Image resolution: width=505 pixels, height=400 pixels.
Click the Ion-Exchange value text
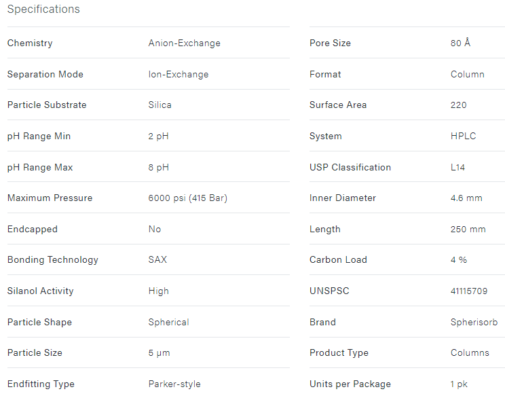click(178, 74)
